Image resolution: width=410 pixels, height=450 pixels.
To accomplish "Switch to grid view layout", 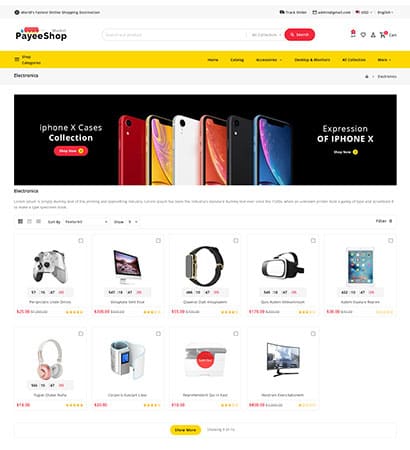I will 20,221.
